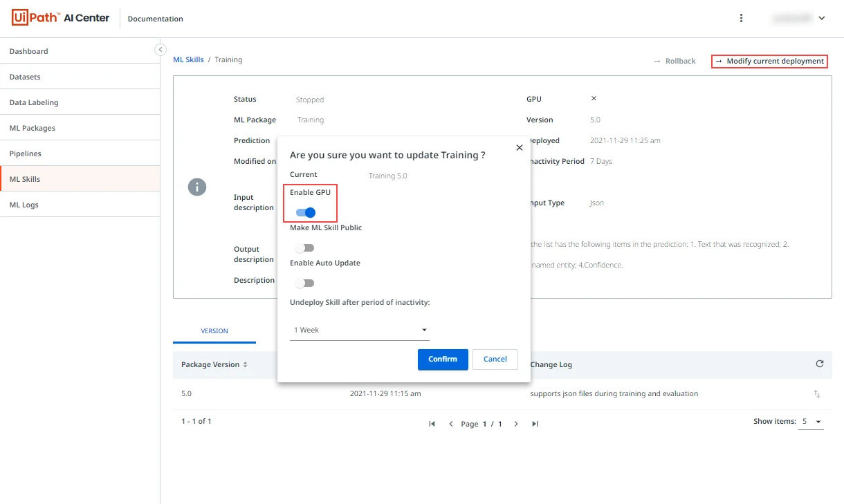Follow the ML Skills breadcrumb link
The height and width of the screenshot is (504, 844).
coord(188,59)
